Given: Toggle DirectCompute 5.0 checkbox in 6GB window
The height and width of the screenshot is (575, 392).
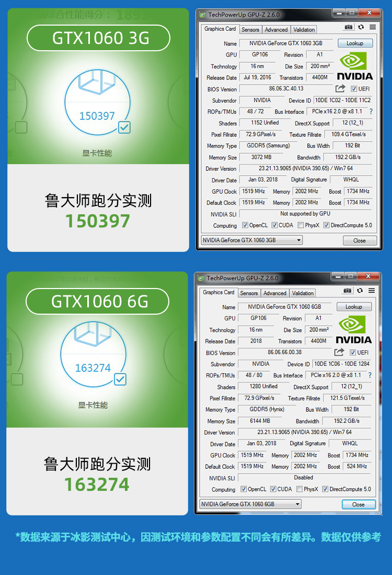Looking at the screenshot, I should point(325,489).
